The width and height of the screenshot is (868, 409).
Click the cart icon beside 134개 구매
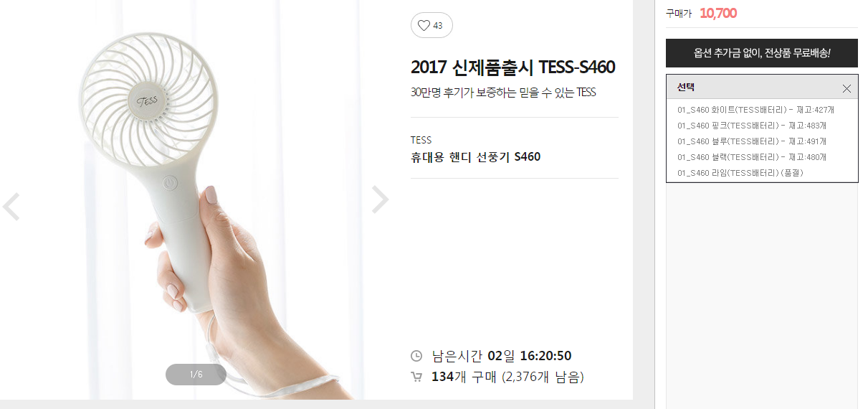click(x=416, y=377)
